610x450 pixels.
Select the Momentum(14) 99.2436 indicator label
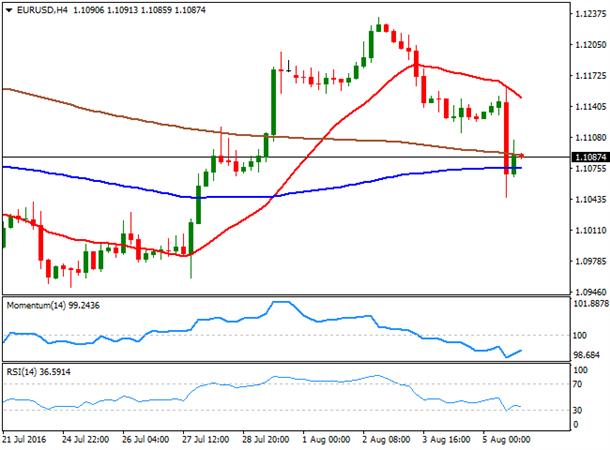tap(53, 306)
